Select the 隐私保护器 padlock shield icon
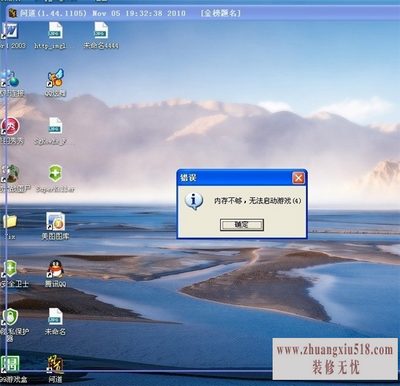400x386 pixels. (x=10, y=317)
